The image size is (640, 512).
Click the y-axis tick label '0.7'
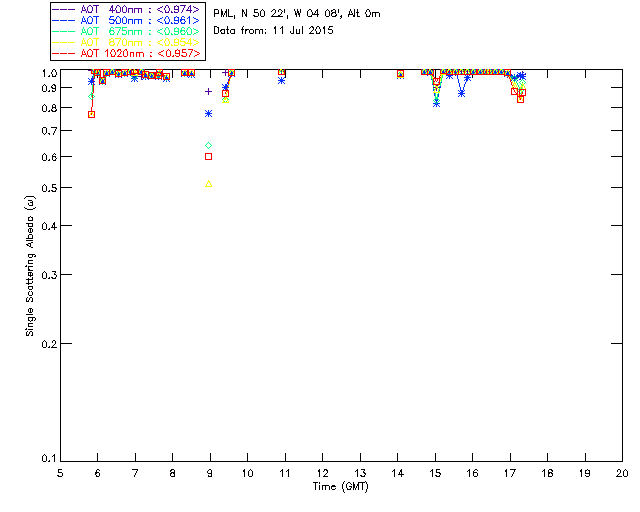coord(49,131)
